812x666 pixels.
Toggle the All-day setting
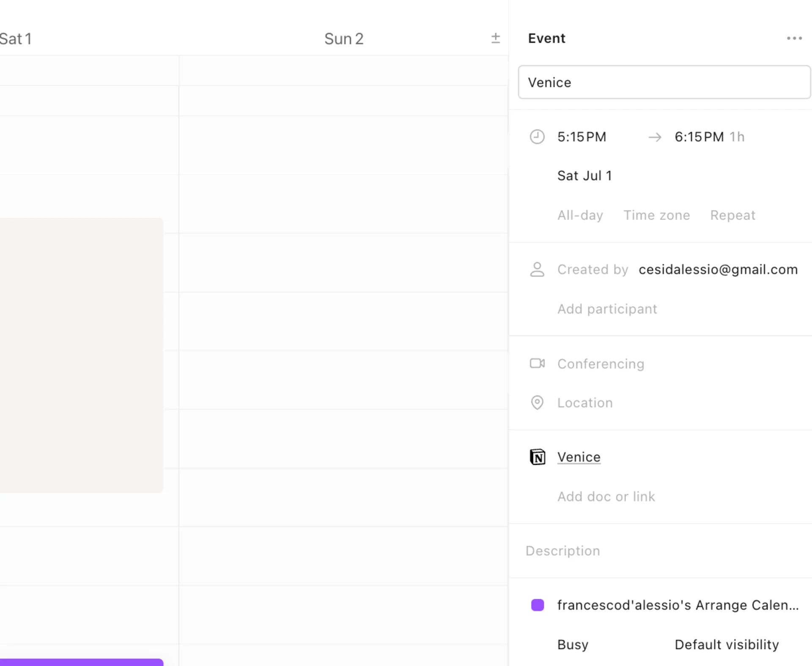click(x=580, y=215)
